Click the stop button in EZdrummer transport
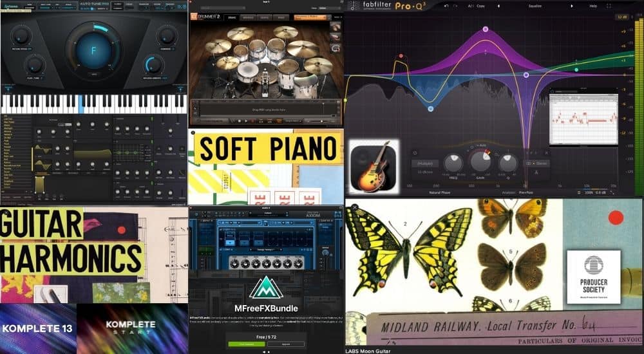The height and width of the screenshot is (354, 644). coord(240,121)
